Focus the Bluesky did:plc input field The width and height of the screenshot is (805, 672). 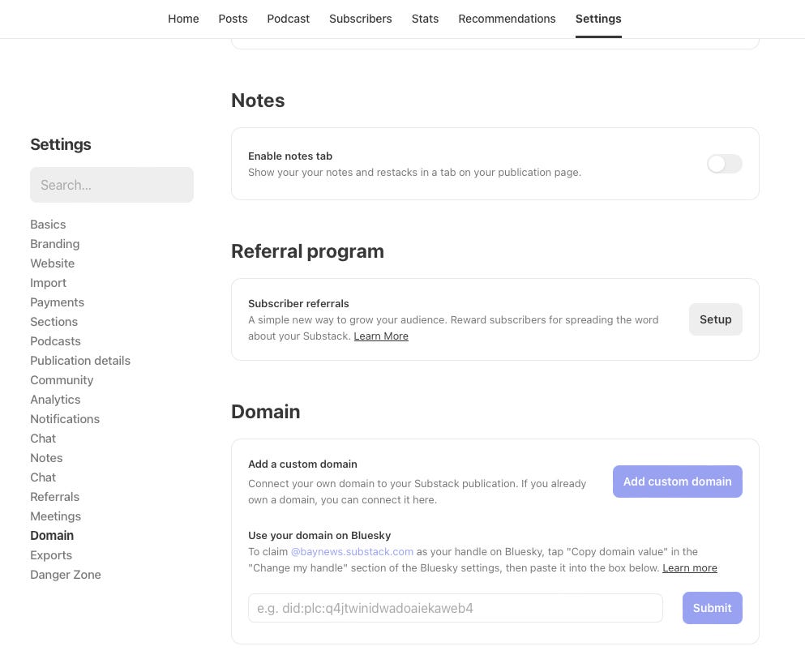coord(456,608)
